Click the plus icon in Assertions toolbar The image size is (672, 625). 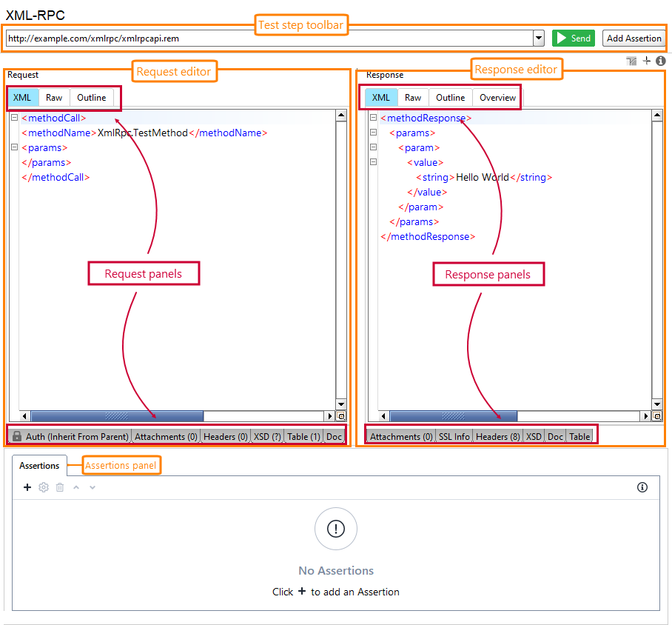pyautogui.click(x=27, y=487)
